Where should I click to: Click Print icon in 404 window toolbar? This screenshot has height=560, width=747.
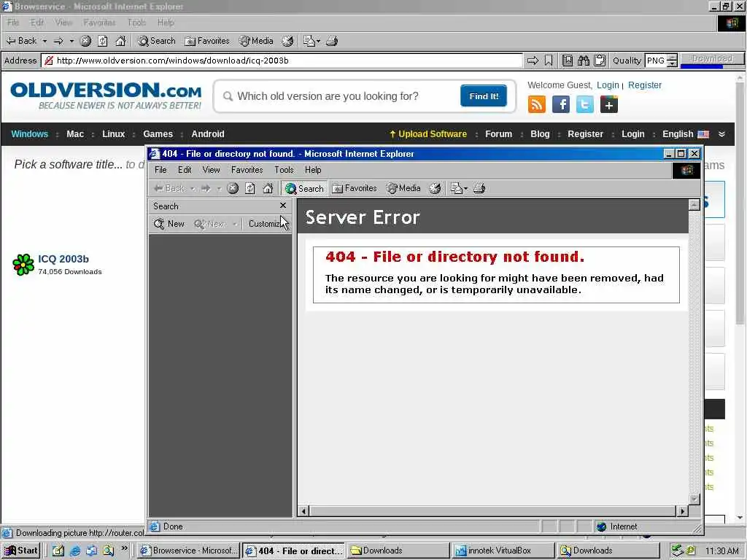click(x=479, y=189)
